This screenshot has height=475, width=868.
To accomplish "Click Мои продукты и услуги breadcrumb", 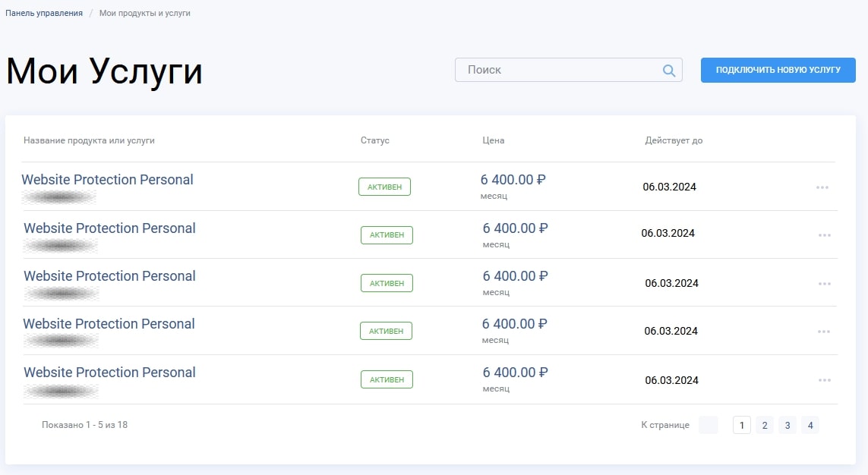I will point(144,13).
